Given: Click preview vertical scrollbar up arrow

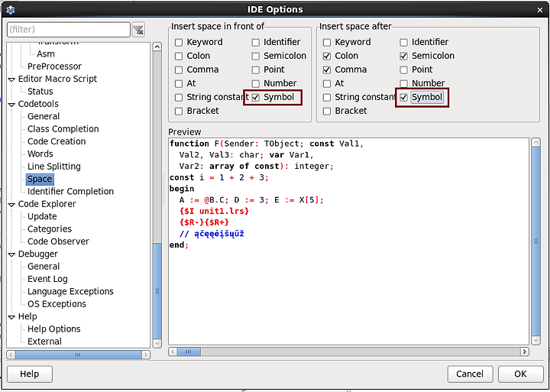Looking at the screenshot, I should point(536,142).
